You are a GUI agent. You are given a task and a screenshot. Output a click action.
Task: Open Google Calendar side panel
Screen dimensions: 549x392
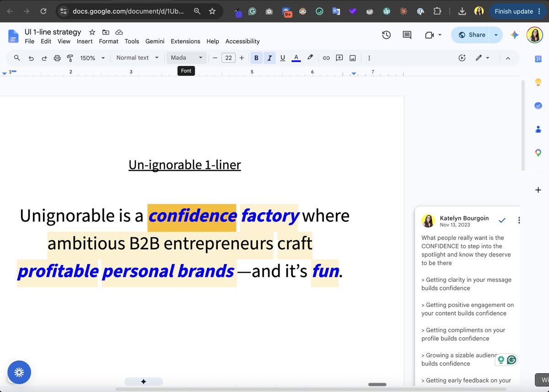538,59
